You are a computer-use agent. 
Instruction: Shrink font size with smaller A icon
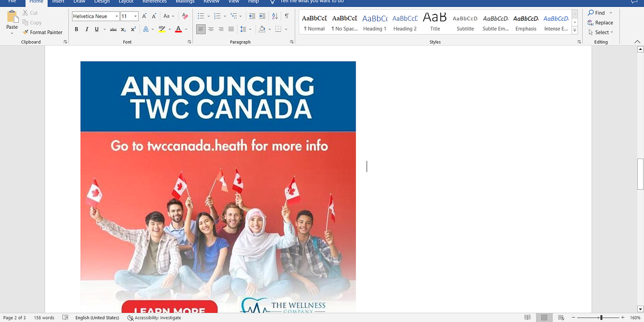[x=155, y=16]
